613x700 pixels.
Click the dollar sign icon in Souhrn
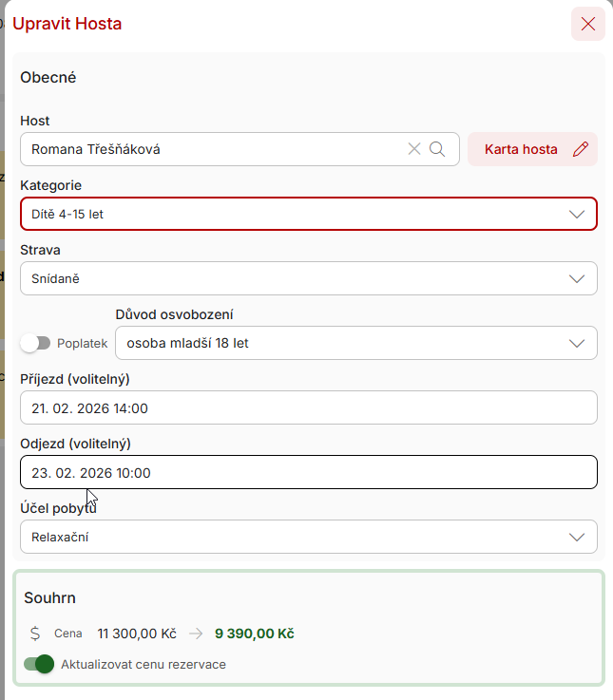35,634
